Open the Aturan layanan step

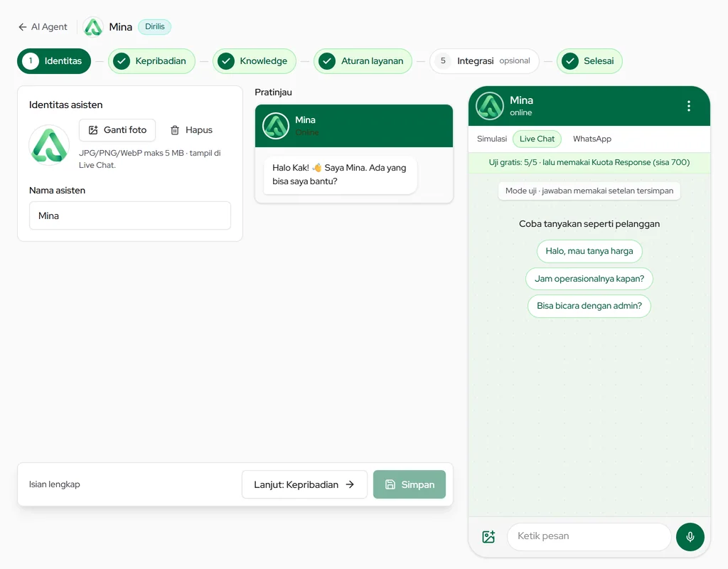(363, 61)
